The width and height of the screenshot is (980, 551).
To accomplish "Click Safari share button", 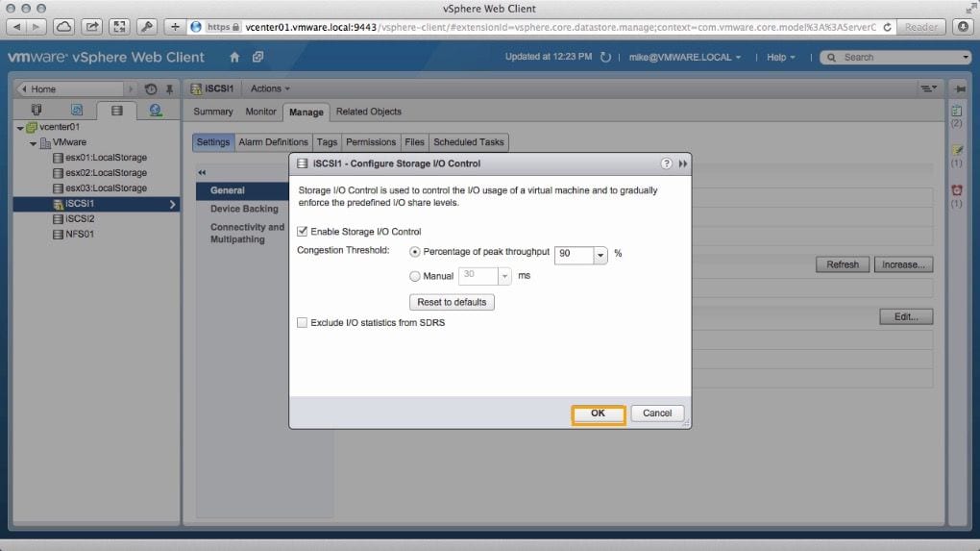I will 91,27.
